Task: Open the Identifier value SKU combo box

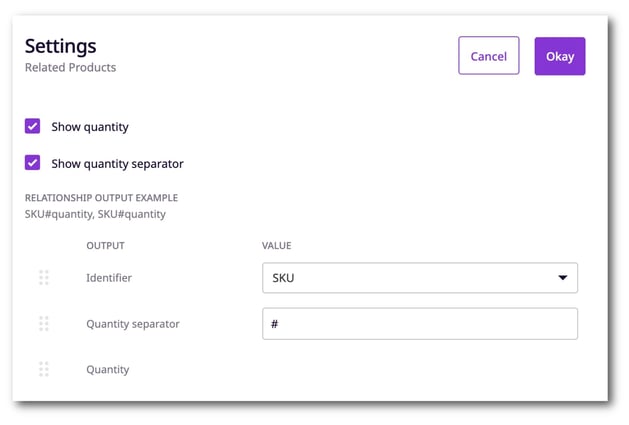Action: click(420, 278)
